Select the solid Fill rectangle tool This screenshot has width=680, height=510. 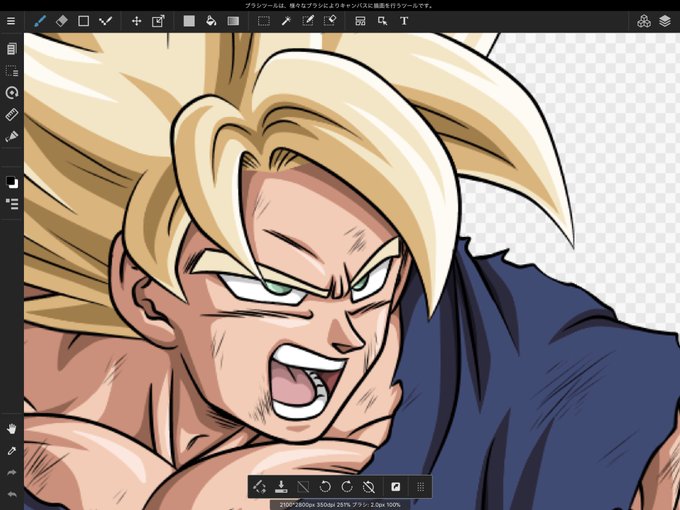(x=189, y=21)
